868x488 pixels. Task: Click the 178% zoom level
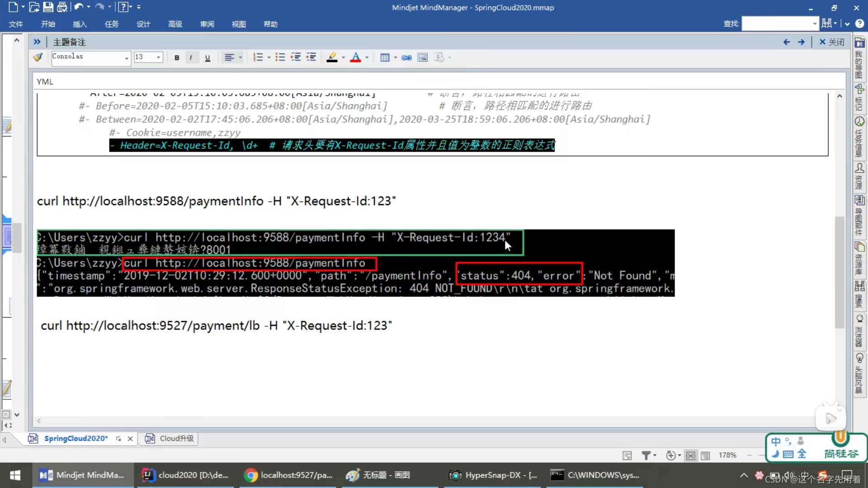click(x=727, y=455)
